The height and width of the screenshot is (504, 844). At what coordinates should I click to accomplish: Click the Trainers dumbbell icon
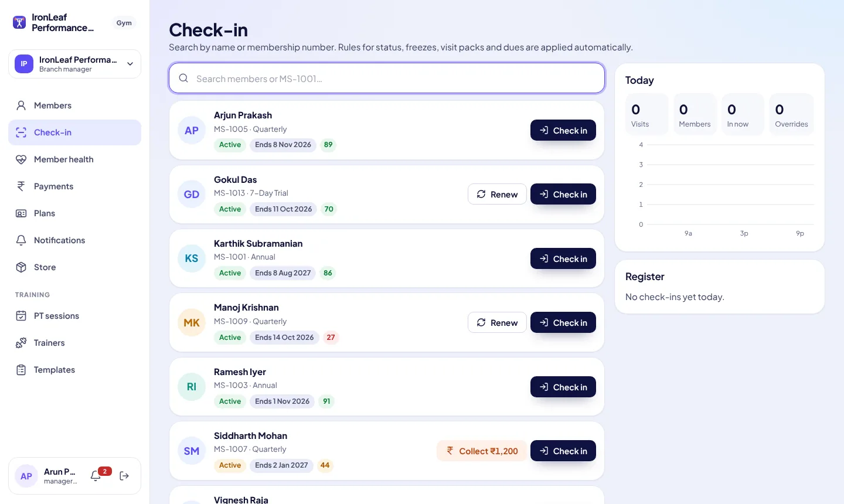(x=21, y=343)
